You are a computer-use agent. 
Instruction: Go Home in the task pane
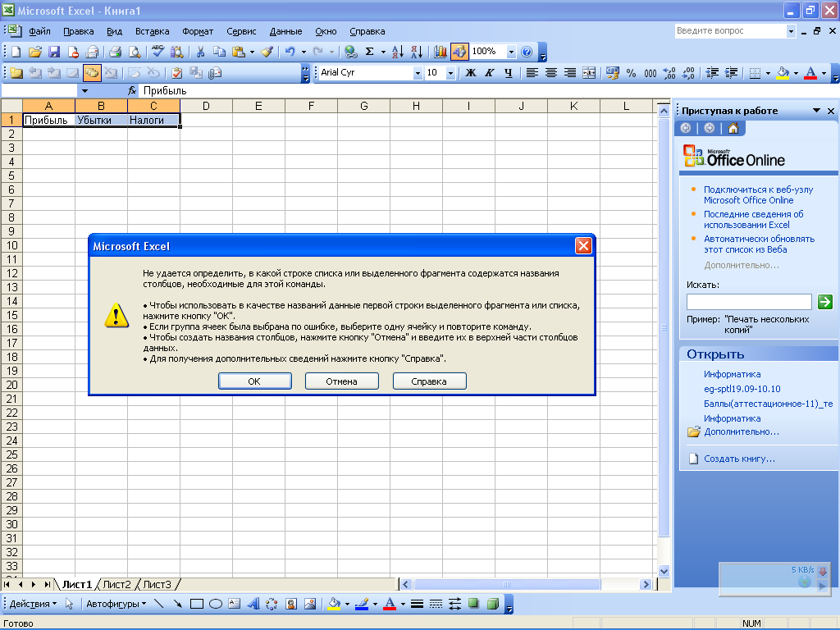pos(733,128)
